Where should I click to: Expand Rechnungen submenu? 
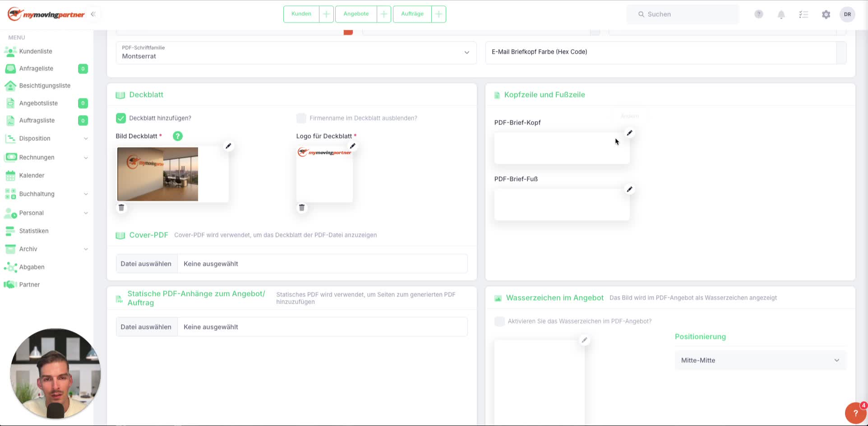point(86,157)
